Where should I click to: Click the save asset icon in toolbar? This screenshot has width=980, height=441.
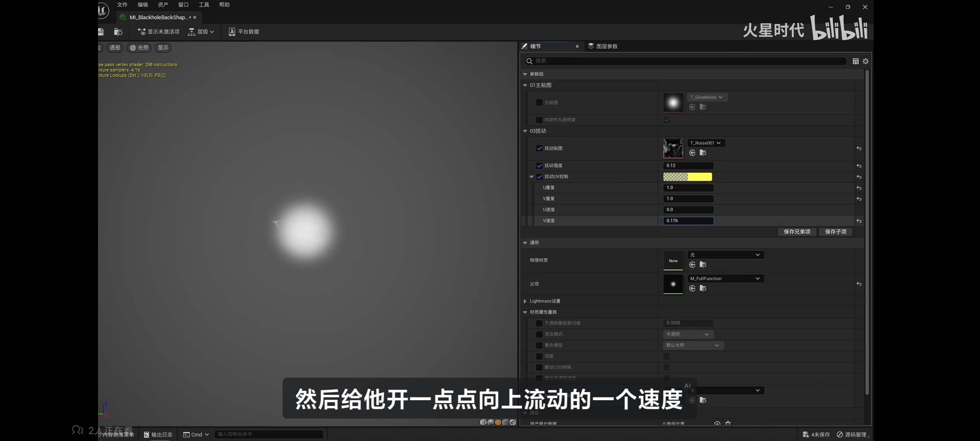click(101, 31)
